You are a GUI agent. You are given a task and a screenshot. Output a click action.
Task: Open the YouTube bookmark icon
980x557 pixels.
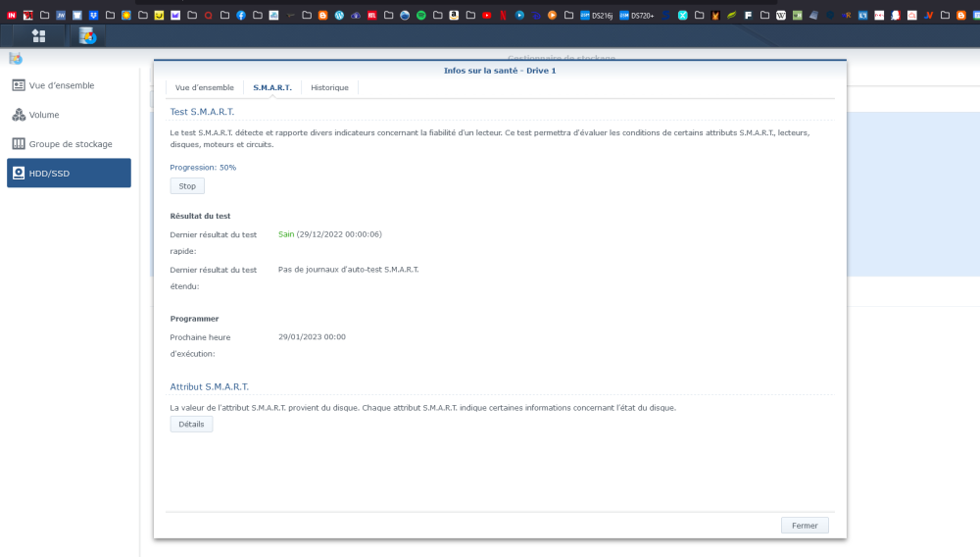coord(486,16)
